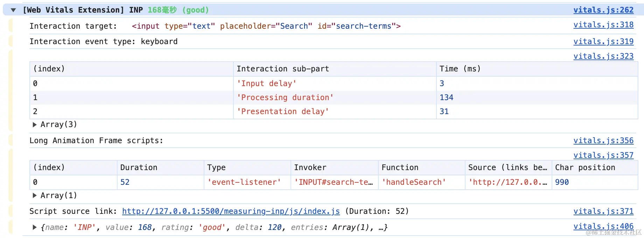
Task: Open the index.js script source link
Action: [231, 211]
